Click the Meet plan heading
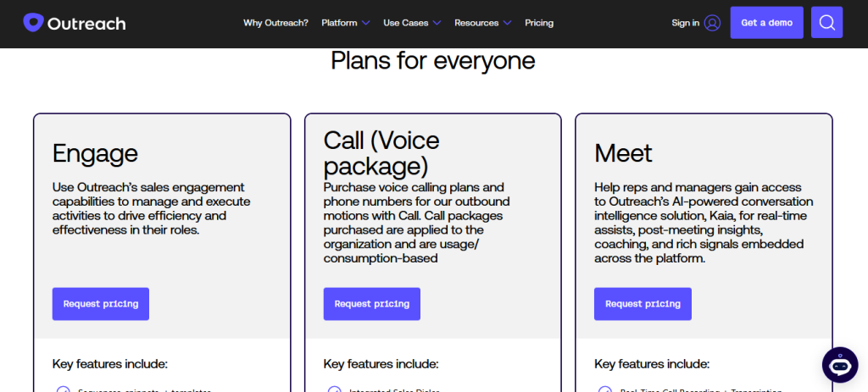The image size is (868, 392). [x=623, y=153]
